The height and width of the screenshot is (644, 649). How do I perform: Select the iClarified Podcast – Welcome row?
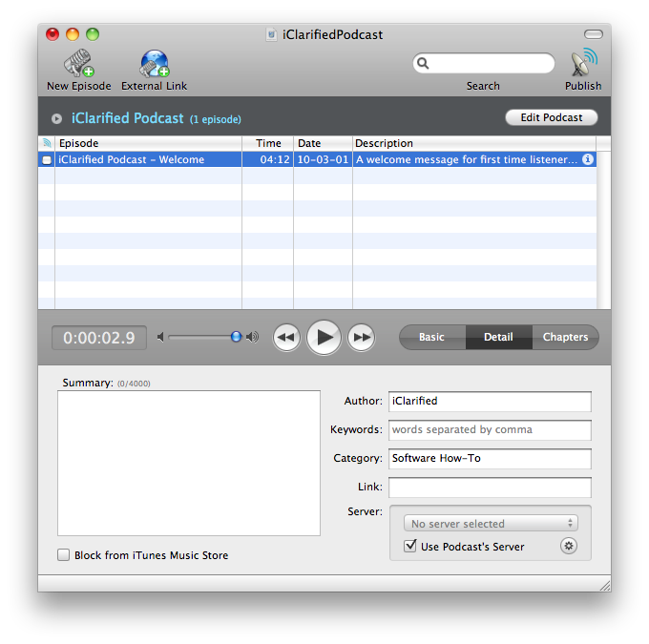tap(318, 159)
